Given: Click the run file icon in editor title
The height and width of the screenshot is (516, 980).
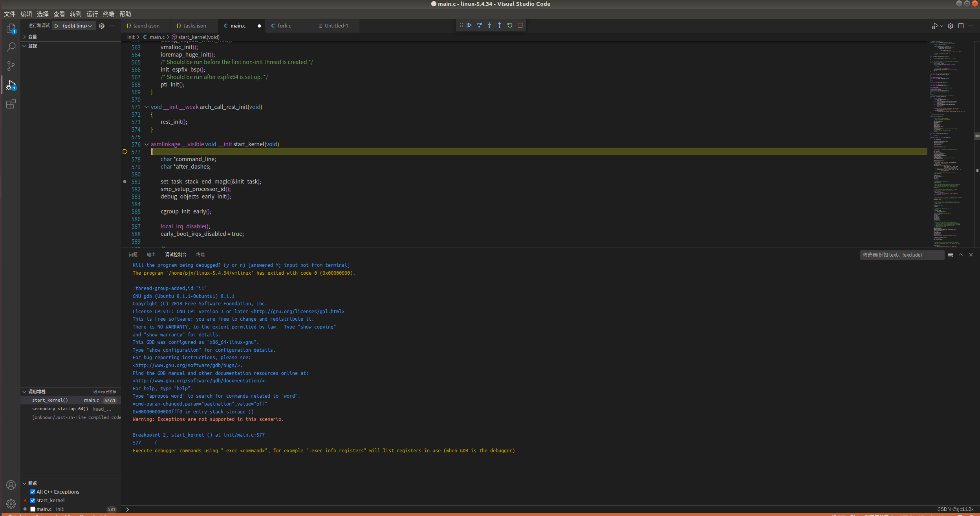Looking at the screenshot, I should tap(934, 26).
